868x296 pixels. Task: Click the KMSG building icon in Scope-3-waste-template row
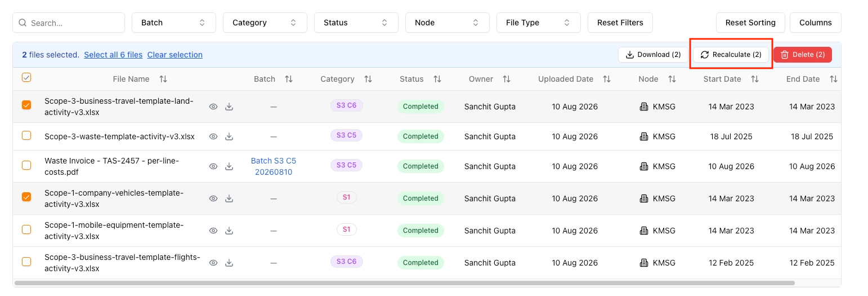[x=645, y=136]
